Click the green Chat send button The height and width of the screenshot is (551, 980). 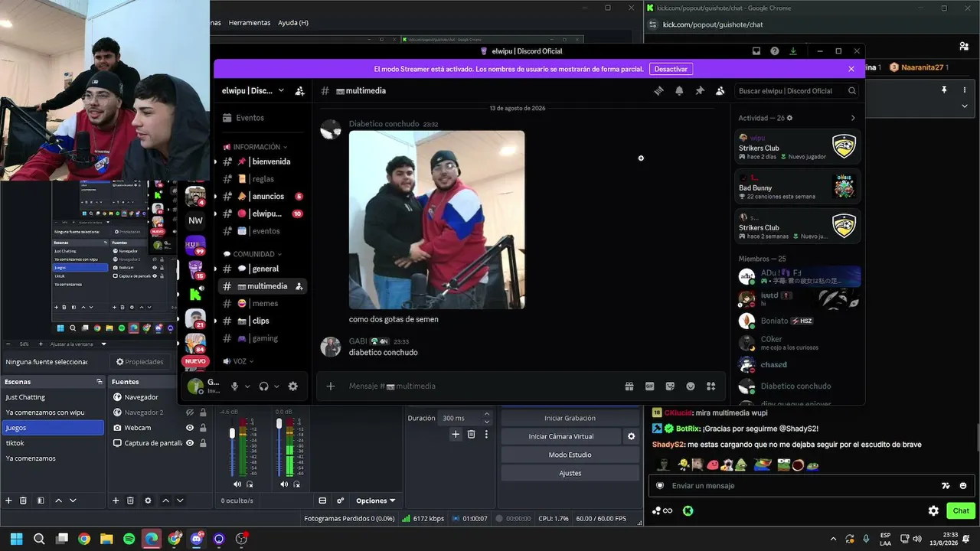[x=961, y=510]
